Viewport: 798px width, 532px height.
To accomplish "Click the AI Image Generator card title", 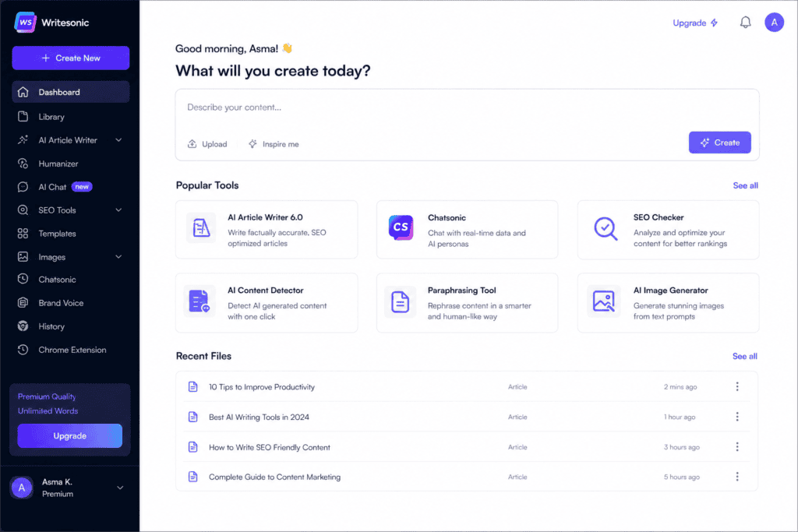I will (671, 290).
